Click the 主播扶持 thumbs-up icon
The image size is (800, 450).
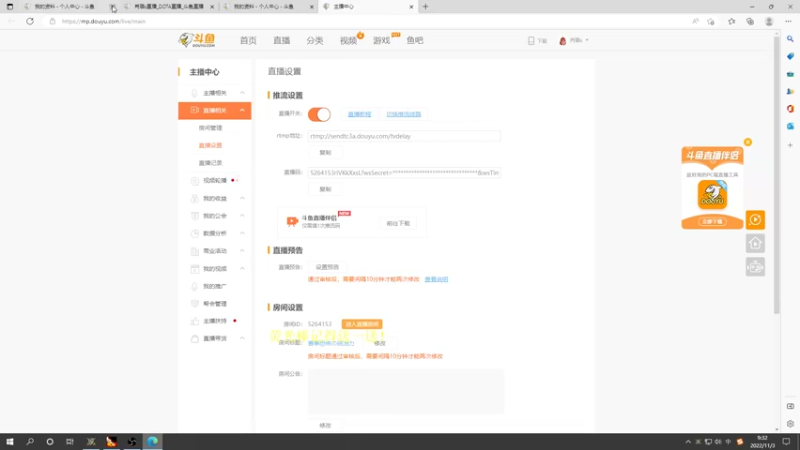pyautogui.click(x=194, y=321)
